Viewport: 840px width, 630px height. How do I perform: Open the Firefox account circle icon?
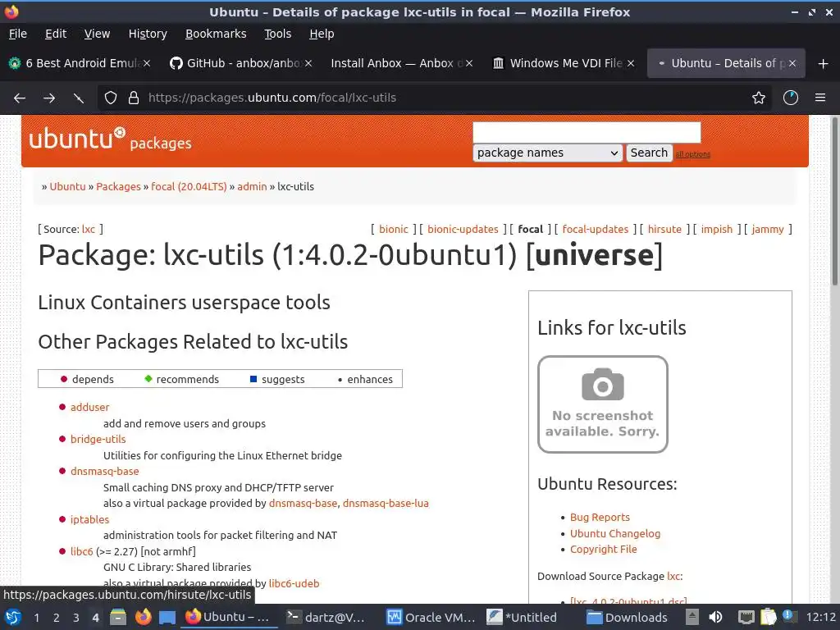coord(791,98)
